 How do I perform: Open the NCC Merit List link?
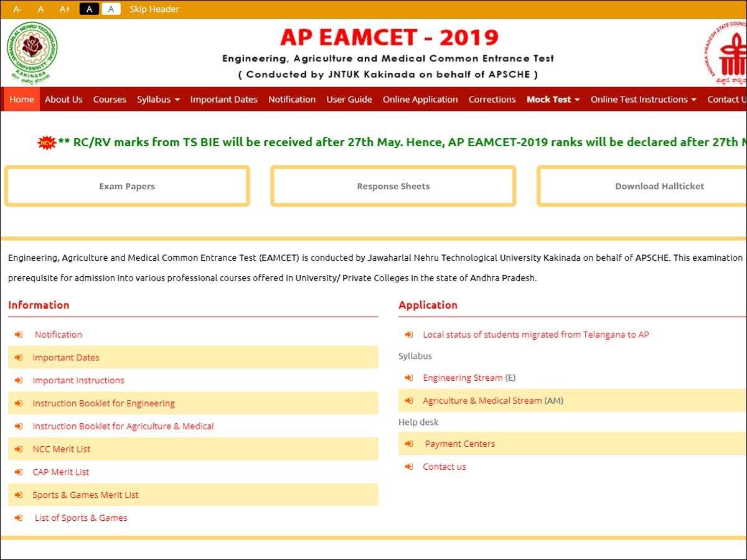(62, 449)
